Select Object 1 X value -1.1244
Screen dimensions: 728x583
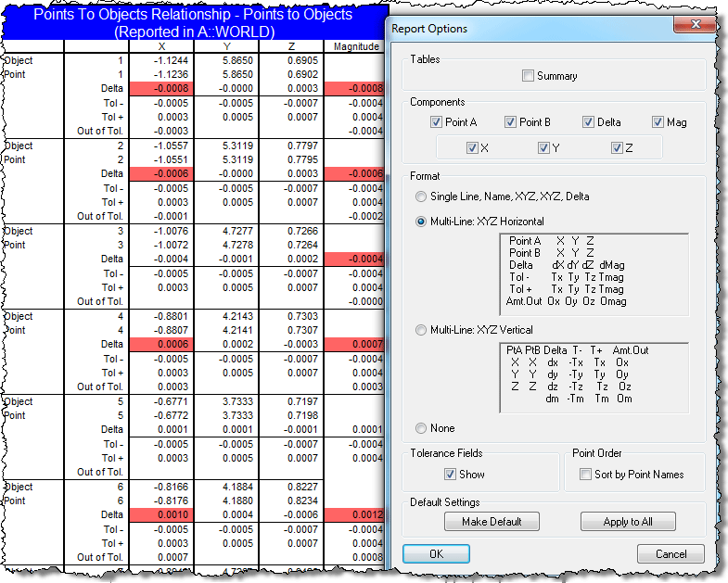171,60
